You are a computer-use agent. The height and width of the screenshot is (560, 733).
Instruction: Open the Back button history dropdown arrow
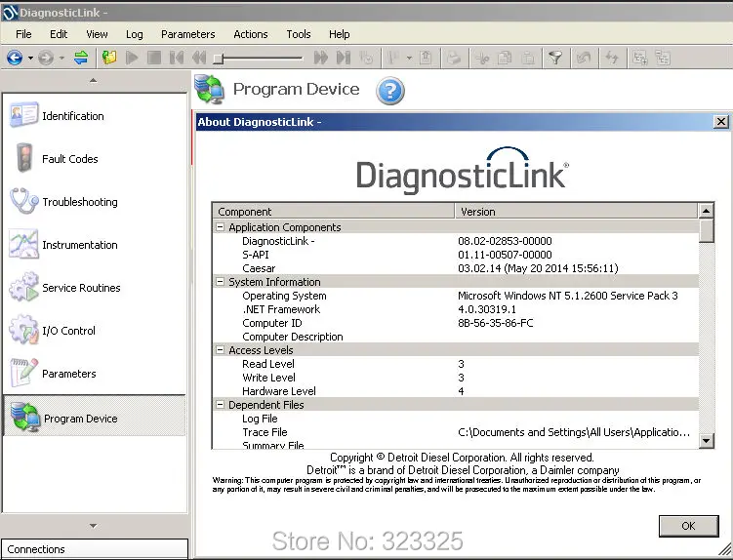(x=30, y=58)
